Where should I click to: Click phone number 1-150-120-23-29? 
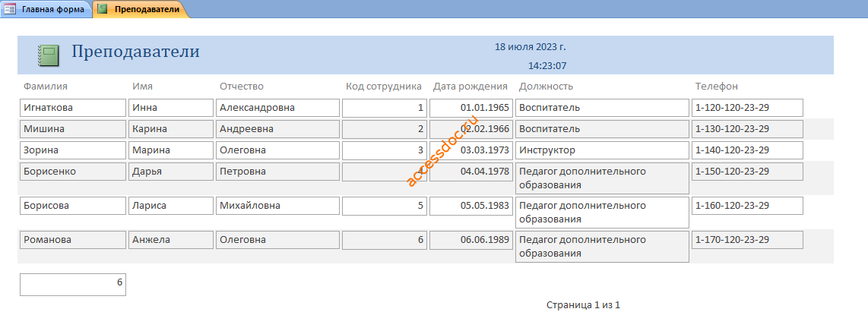point(747,172)
